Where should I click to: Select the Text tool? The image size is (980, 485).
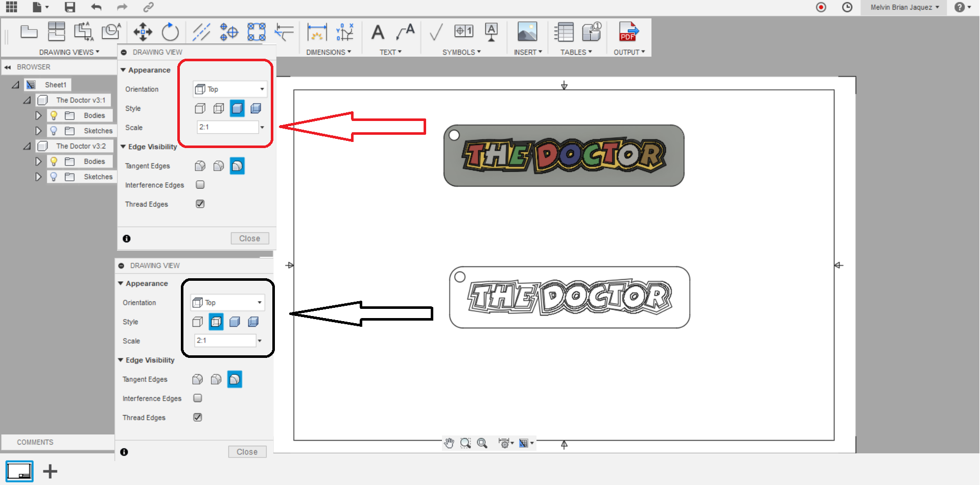[x=378, y=32]
